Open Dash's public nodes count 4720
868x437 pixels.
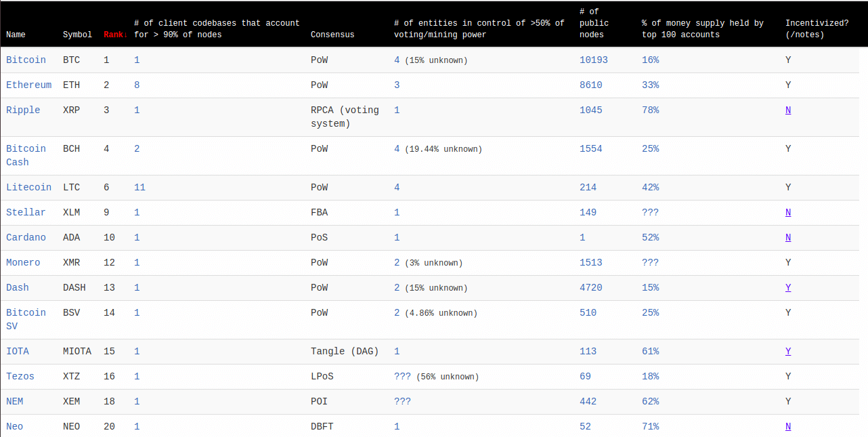pos(591,287)
